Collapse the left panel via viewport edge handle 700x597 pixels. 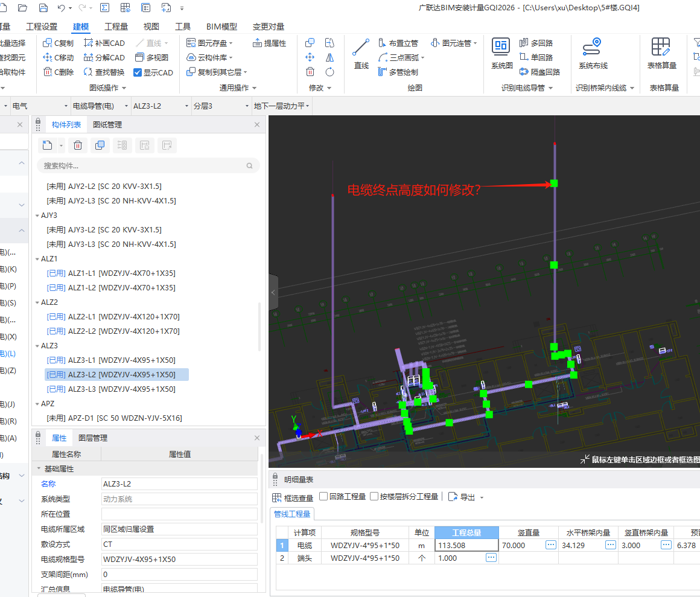(x=273, y=293)
